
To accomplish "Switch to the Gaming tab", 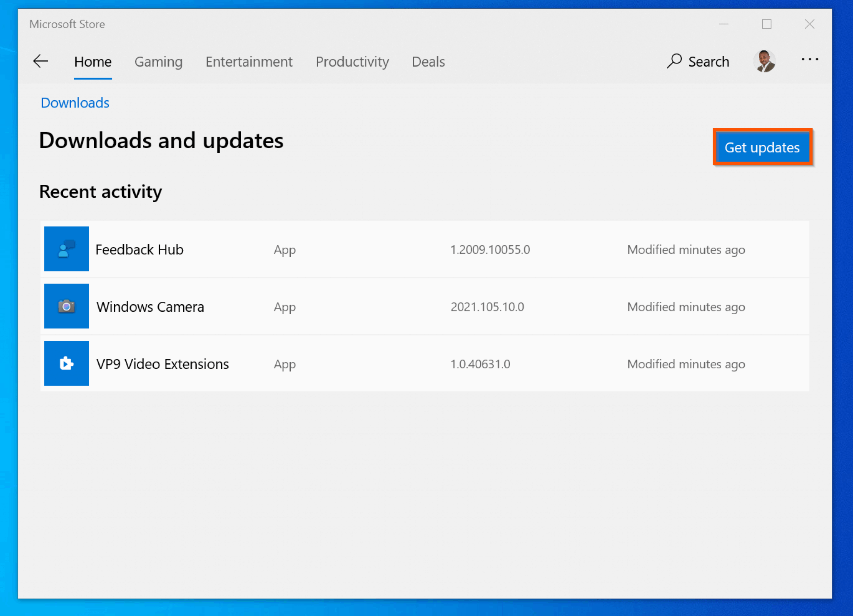I will (x=158, y=62).
